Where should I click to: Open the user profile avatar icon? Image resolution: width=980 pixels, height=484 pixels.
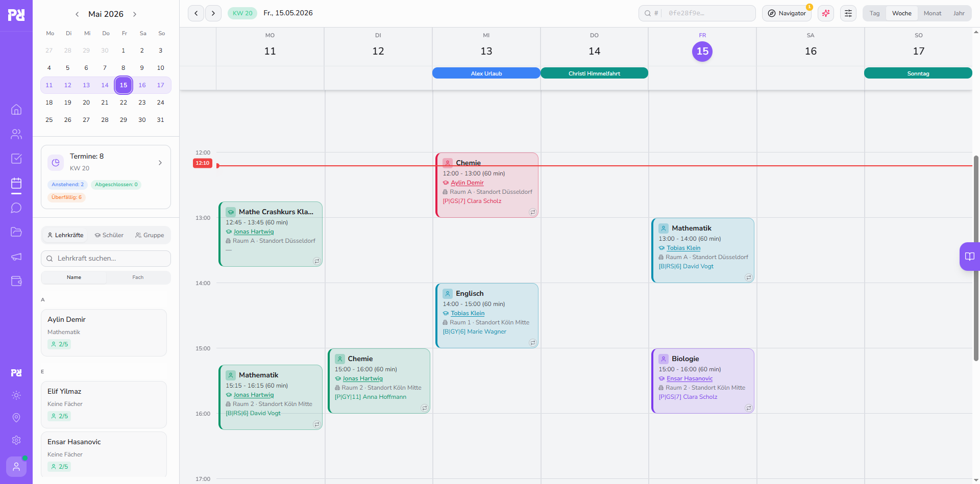click(16, 466)
